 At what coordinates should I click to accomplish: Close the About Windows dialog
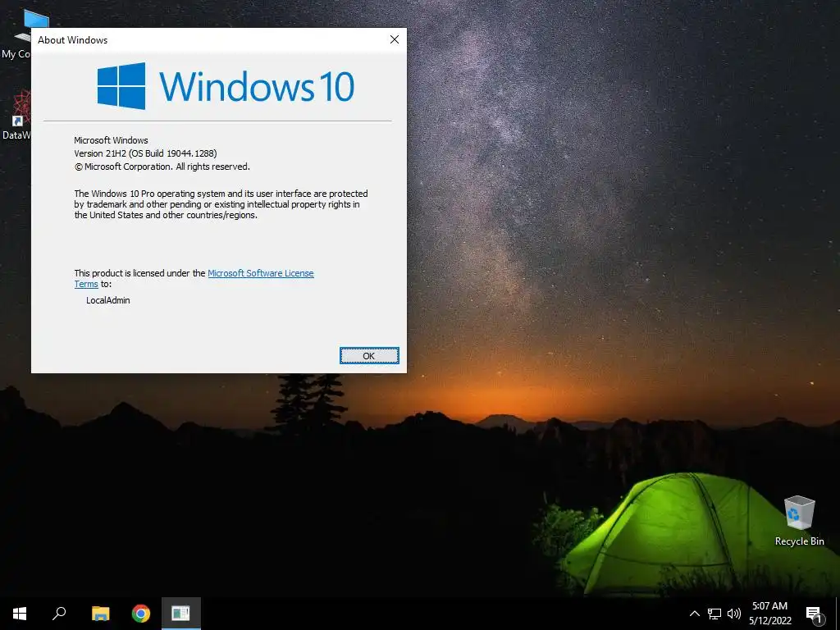pos(395,39)
